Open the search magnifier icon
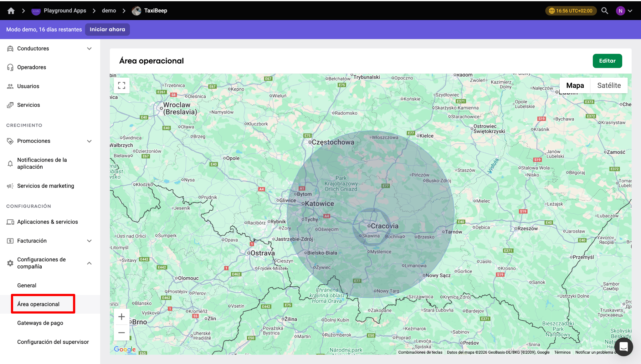Image resolution: width=641 pixels, height=364 pixels. pos(605,11)
